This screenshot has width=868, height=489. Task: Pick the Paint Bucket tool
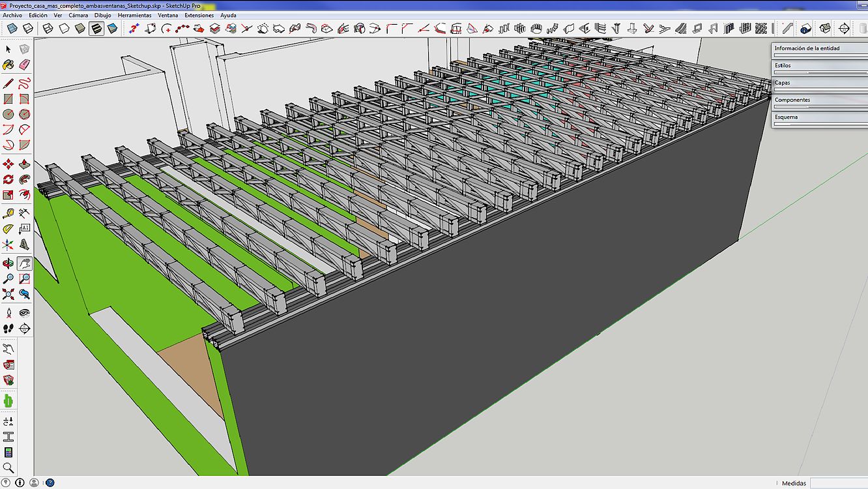pos(8,65)
